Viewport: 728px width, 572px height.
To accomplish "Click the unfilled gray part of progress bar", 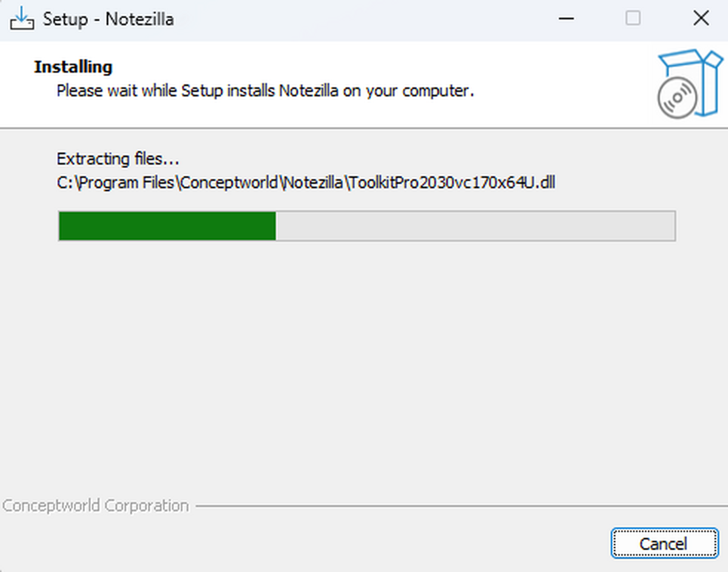I will (x=474, y=226).
